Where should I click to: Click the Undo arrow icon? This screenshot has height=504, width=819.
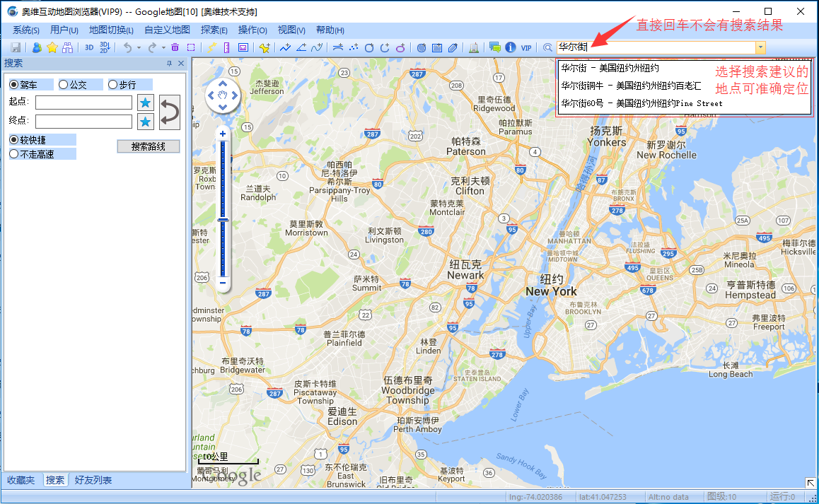pos(127,47)
